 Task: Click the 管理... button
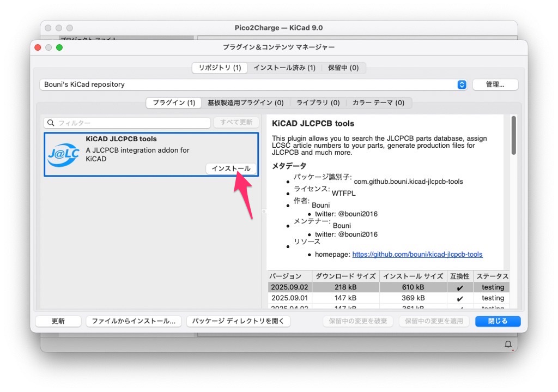click(x=495, y=85)
